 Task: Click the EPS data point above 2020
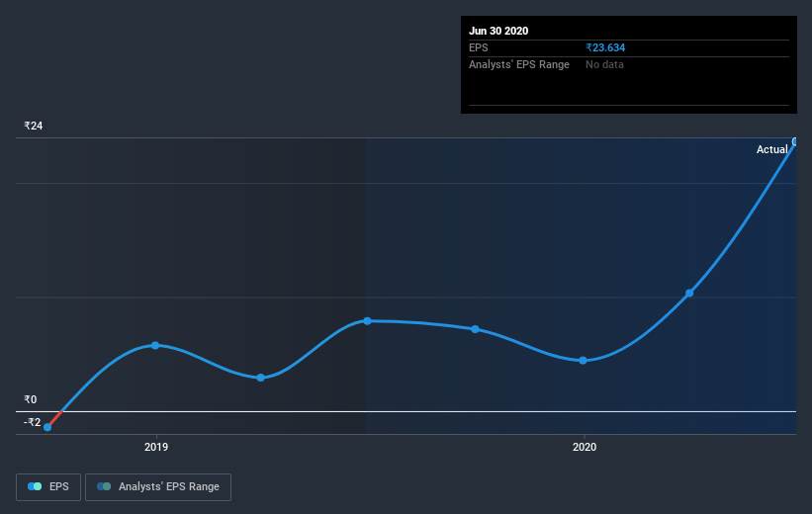(x=584, y=360)
